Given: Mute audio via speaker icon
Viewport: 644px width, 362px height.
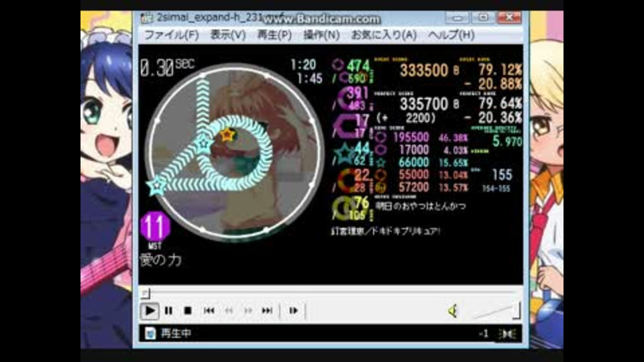Looking at the screenshot, I should click(x=452, y=311).
